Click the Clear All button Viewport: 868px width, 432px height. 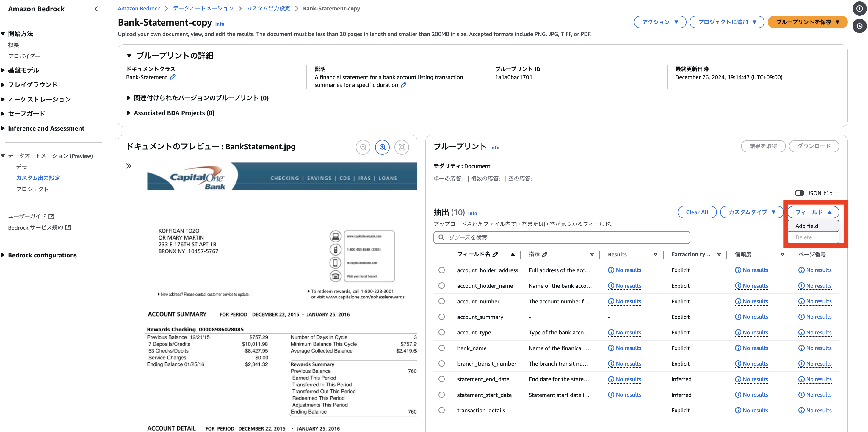click(697, 212)
